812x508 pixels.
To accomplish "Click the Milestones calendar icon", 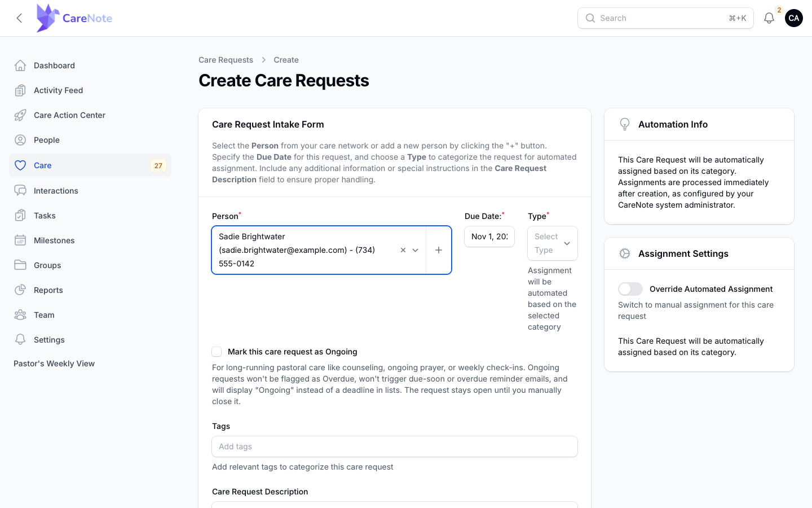I will (x=20, y=240).
